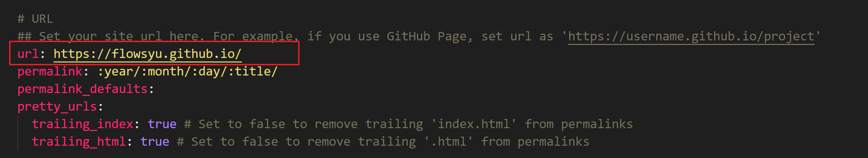Click the colon after pretty_urls
Image resolution: width=868 pixels, height=158 pixels.
click(x=101, y=107)
